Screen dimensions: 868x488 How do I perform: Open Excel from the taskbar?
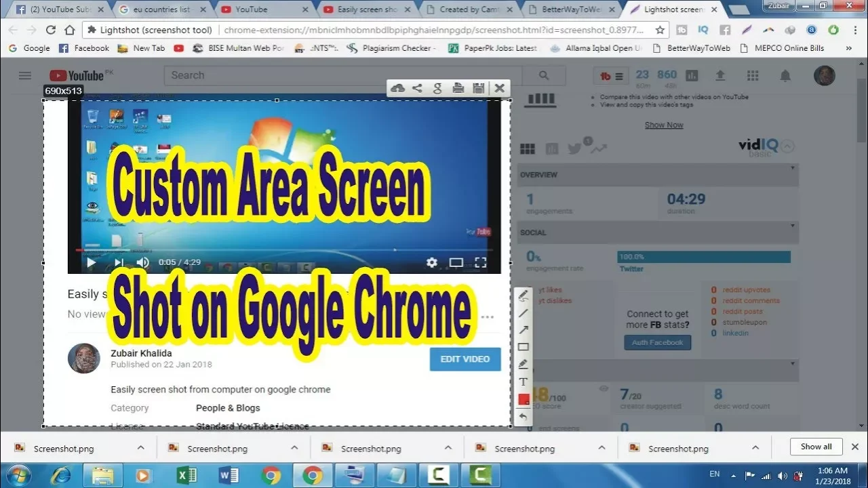(x=187, y=475)
